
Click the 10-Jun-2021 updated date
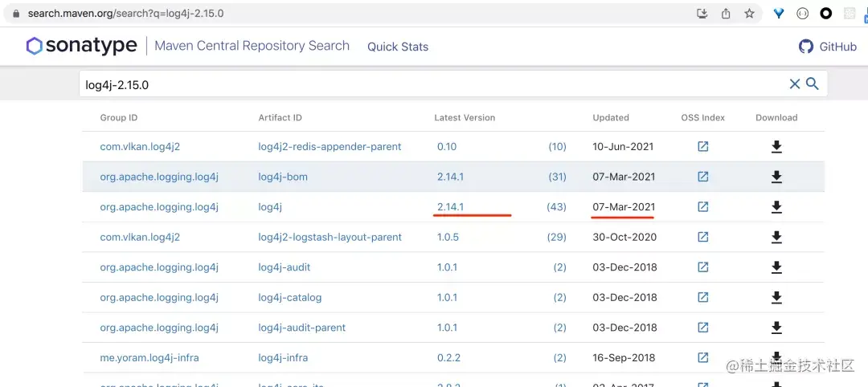pos(624,146)
